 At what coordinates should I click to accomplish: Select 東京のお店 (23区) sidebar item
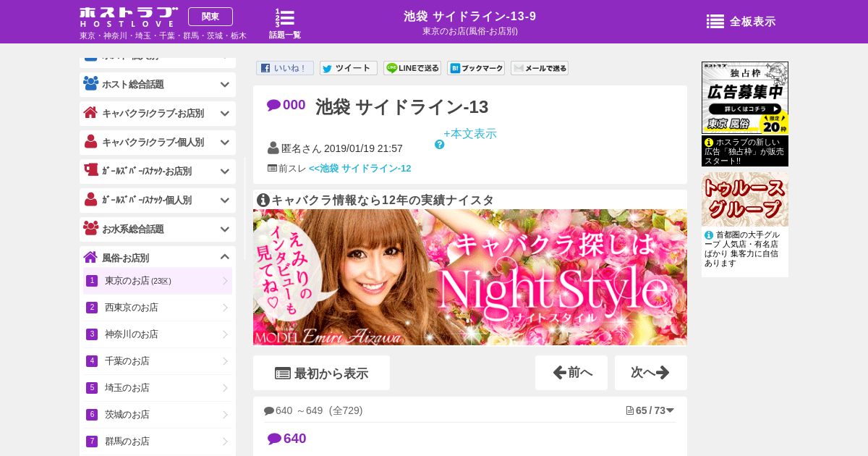click(x=158, y=281)
